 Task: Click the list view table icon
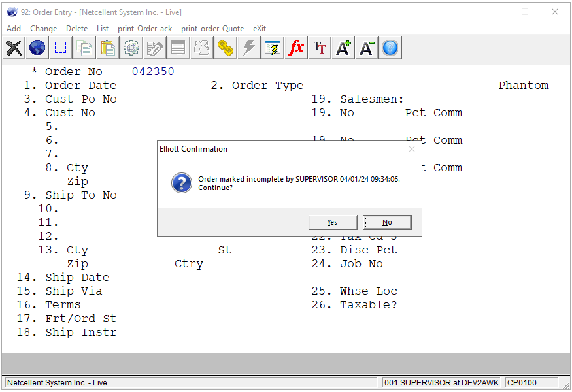(178, 48)
